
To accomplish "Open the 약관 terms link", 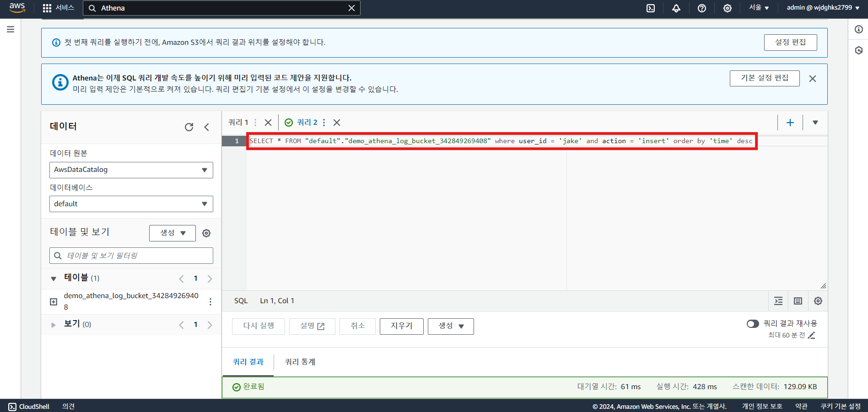I will [801, 407].
